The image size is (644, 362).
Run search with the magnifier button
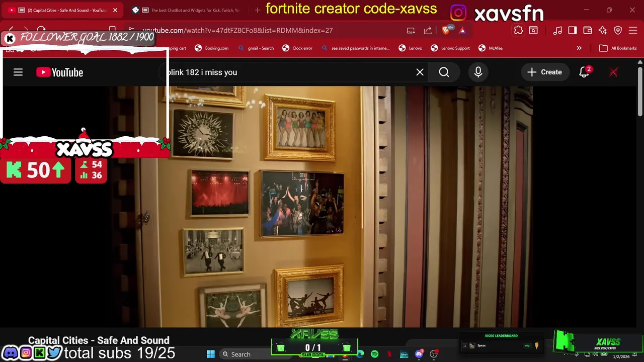coord(444,72)
